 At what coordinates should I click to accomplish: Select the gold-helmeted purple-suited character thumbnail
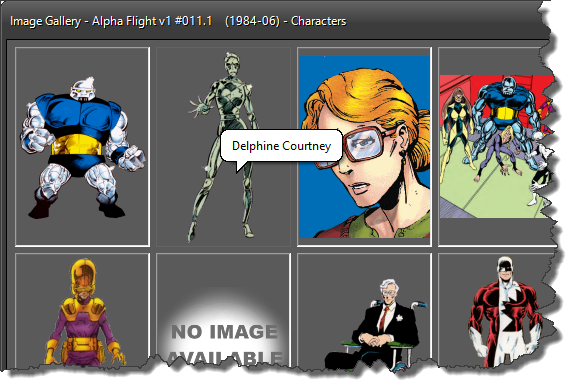82,311
